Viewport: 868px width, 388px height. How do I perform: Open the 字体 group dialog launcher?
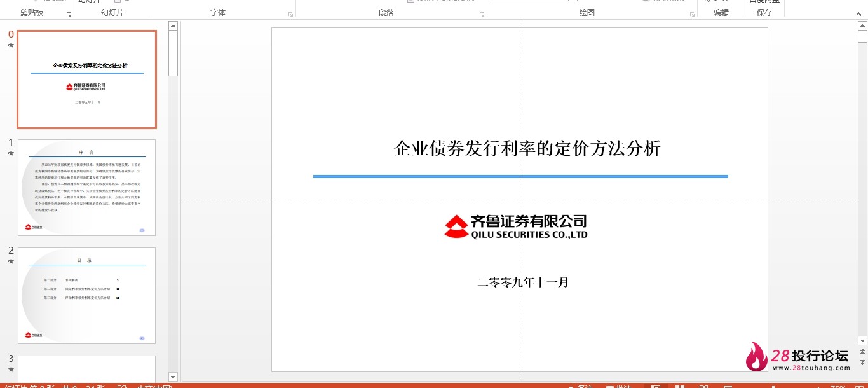click(x=290, y=13)
